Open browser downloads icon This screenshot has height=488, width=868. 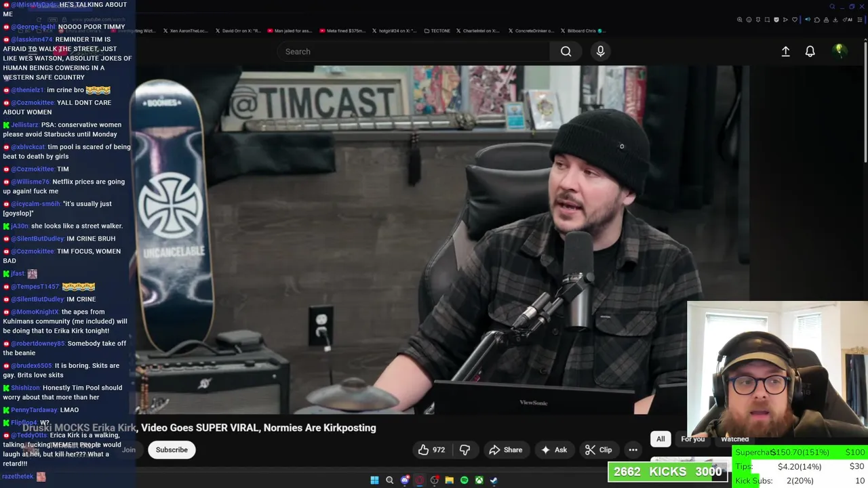pos(835,20)
